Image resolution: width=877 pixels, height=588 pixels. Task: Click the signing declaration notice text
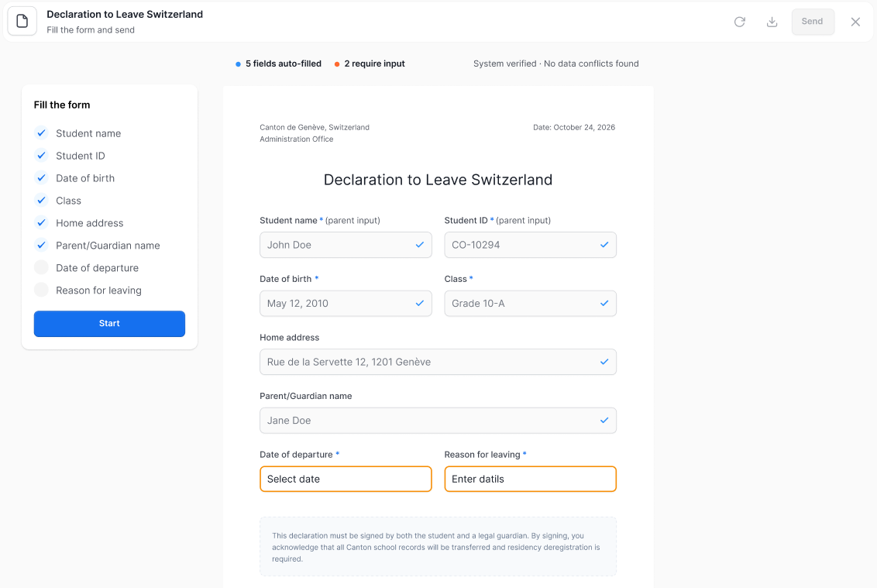pyautogui.click(x=436, y=547)
